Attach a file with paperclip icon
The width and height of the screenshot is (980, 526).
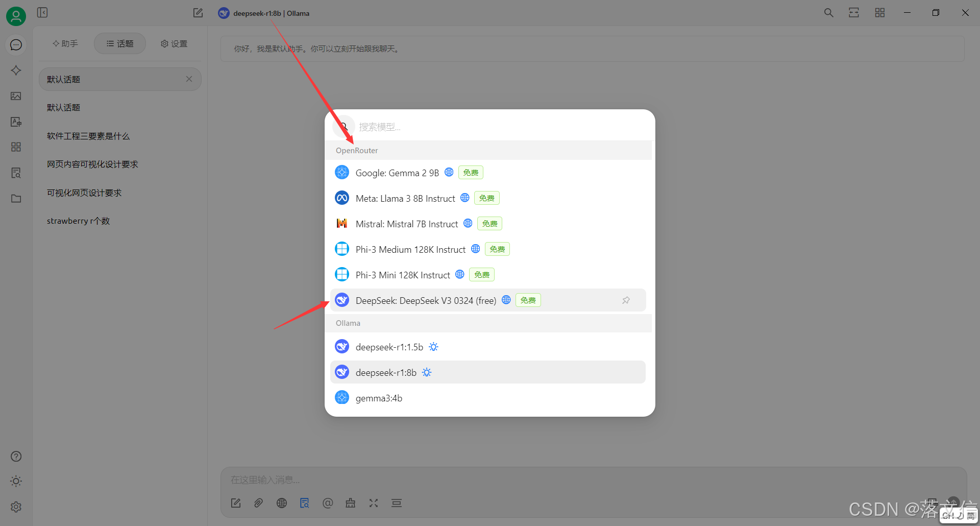pos(259,503)
